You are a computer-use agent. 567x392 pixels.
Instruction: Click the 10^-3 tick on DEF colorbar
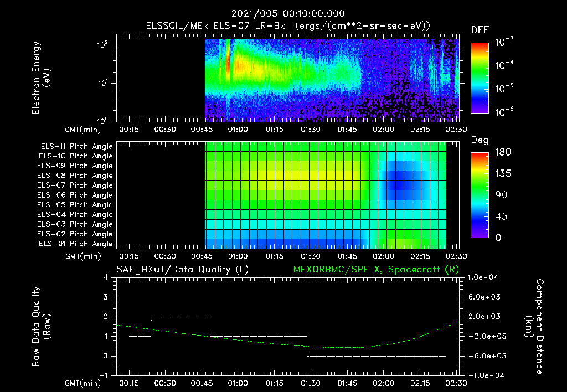coord(504,42)
